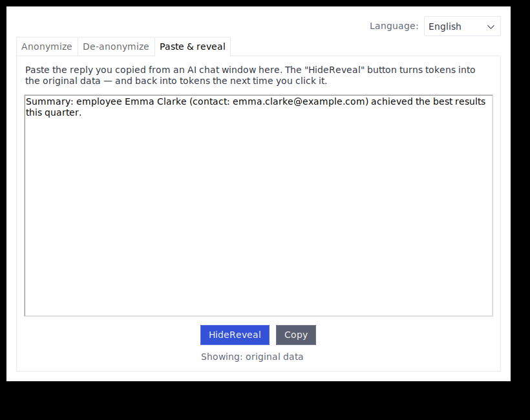Click the name Emma Clarke in the text
The image size is (530, 420).
click(156, 101)
